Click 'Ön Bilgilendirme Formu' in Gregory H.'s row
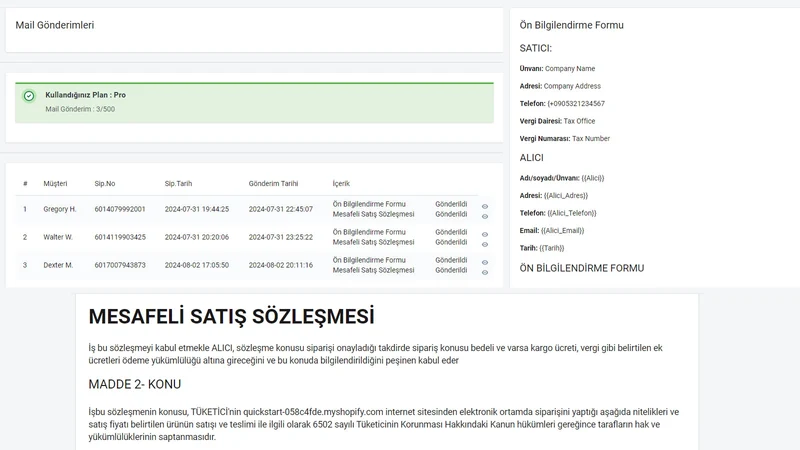Screen dimensions: 800x450 (x=369, y=204)
